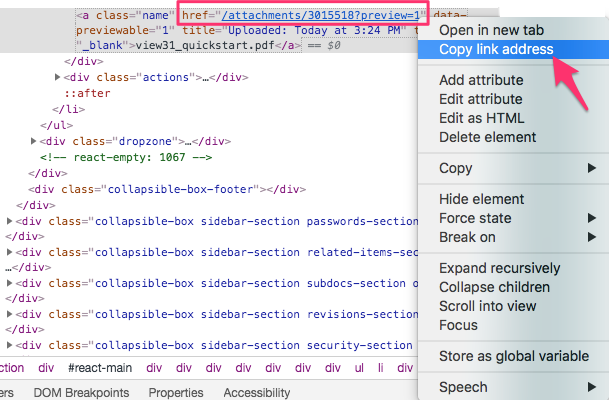609x400 pixels.
Task: Select the collapsible-box-footer div line
Action: point(165,189)
